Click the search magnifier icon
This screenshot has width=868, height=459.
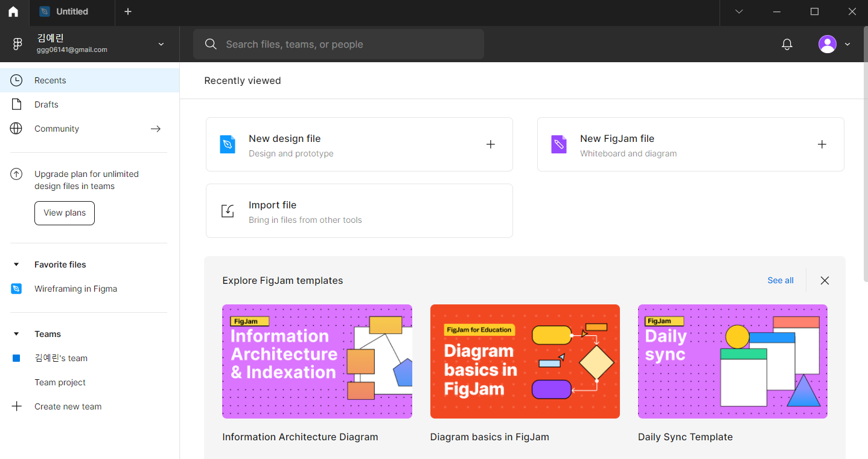click(x=211, y=44)
